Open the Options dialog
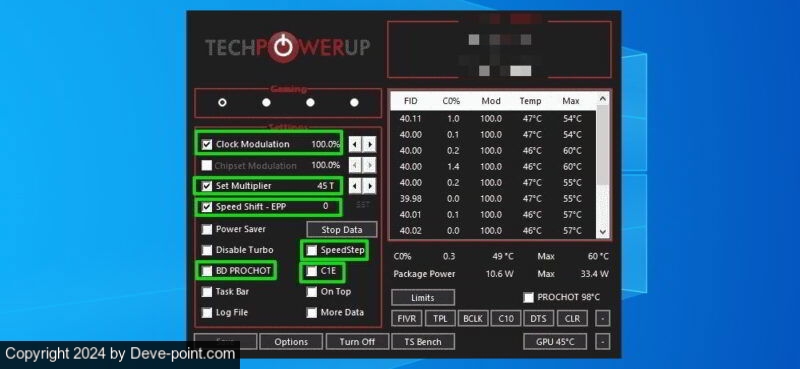Viewport: 800px width, 369px height. [291, 341]
